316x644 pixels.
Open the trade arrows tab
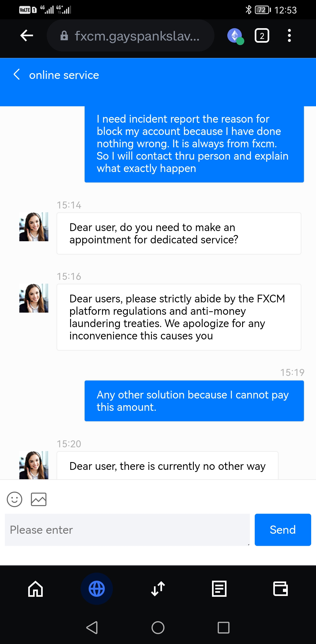158,589
